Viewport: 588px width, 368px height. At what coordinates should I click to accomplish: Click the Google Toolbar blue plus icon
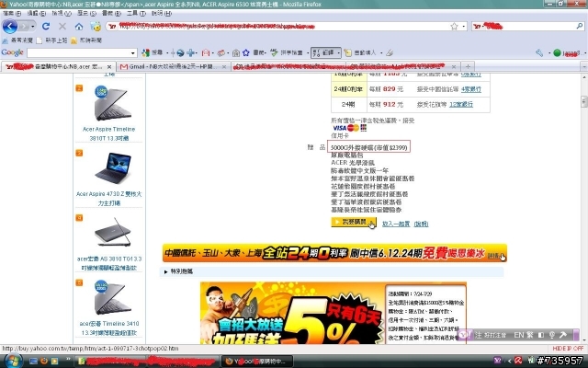(191, 53)
